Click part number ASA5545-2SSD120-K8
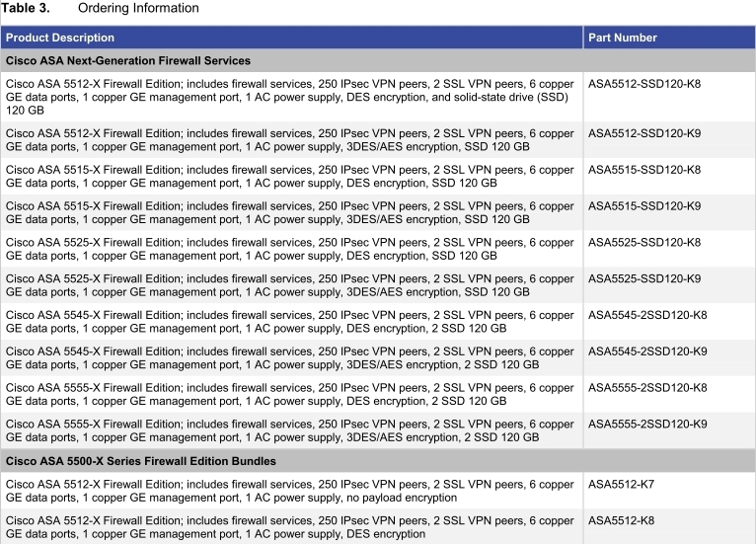The height and width of the screenshot is (544, 756). coord(647,315)
